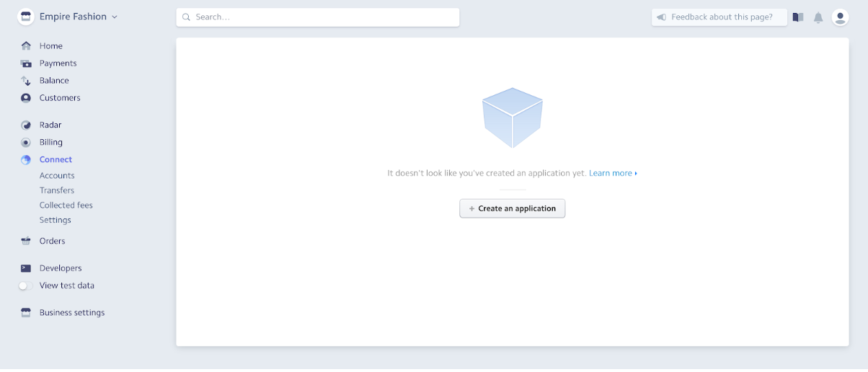
Task: Click Create an application button
Action: tap(513, 208)
